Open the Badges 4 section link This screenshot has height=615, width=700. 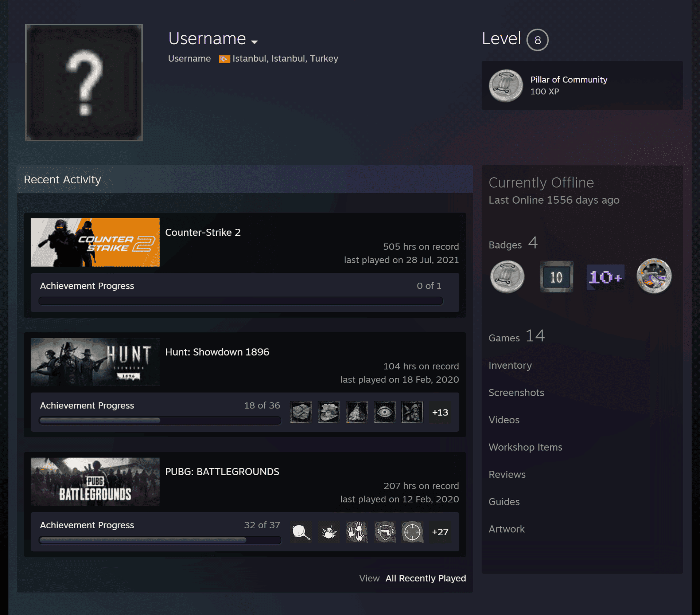[513, 243]
